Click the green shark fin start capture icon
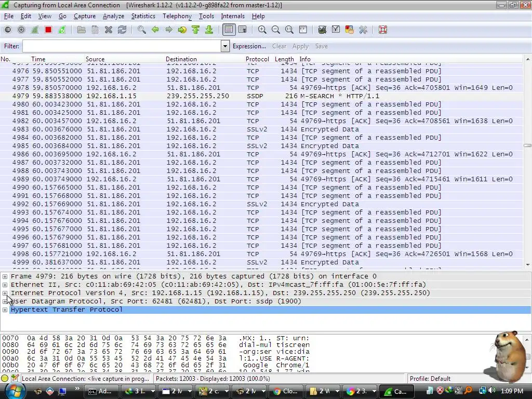532x399 pixels. tap(35, 30)
